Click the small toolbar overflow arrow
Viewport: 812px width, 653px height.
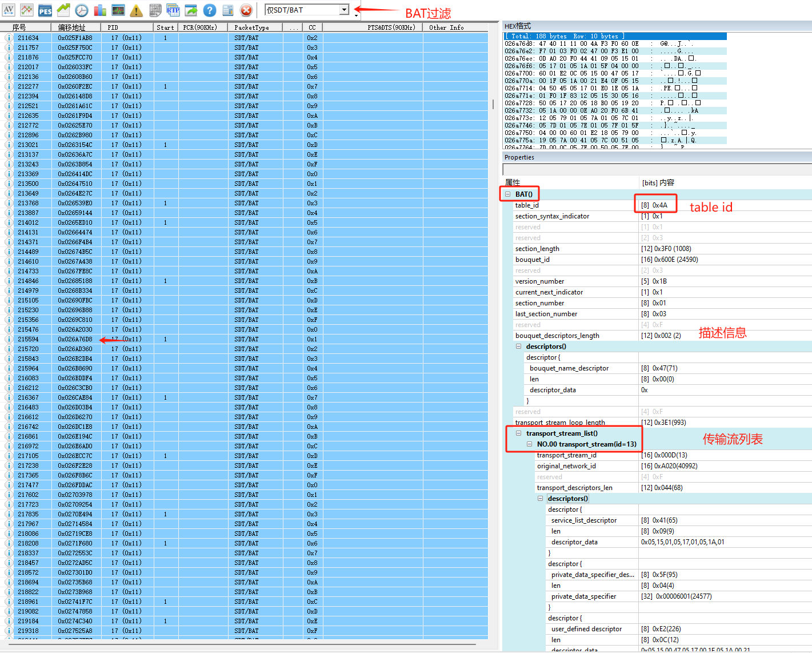[x=357, y=16]
